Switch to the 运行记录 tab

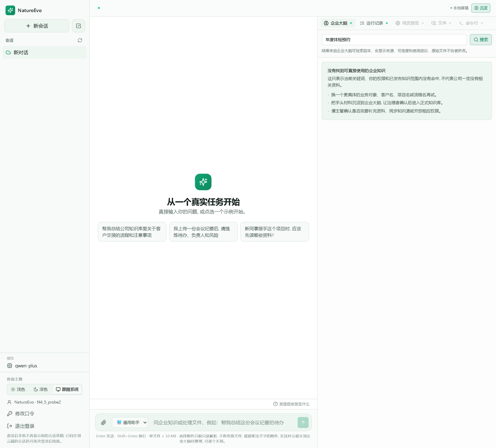(x=374, y=23)
